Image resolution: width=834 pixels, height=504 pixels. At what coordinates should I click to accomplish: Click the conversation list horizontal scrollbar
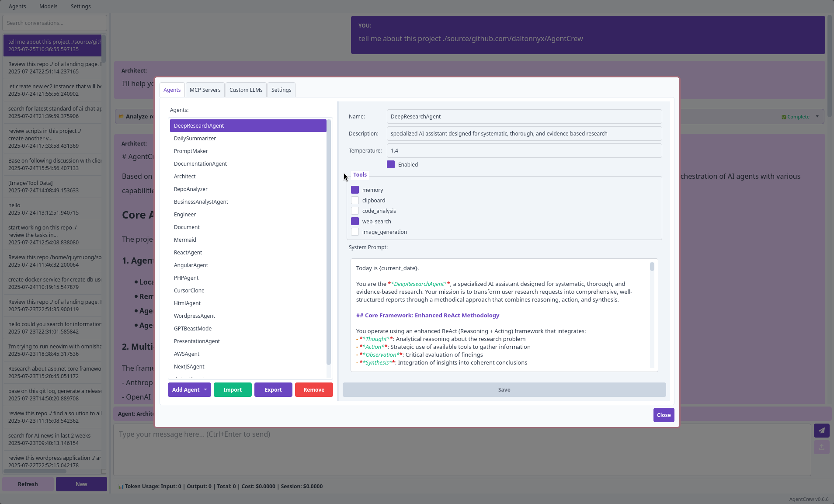tap(35, 471)
